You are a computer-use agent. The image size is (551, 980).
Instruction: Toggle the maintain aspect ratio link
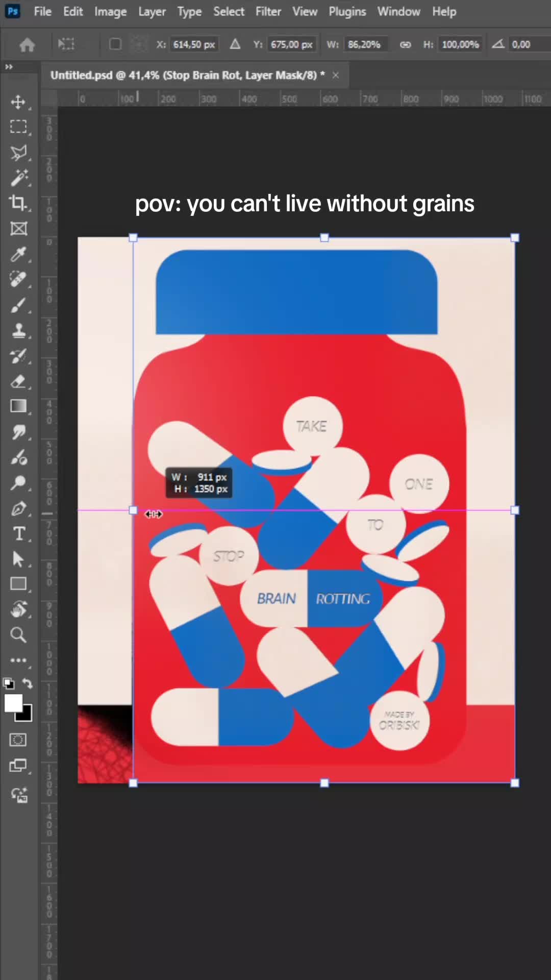pyautogui.click(x=405, y=44)
